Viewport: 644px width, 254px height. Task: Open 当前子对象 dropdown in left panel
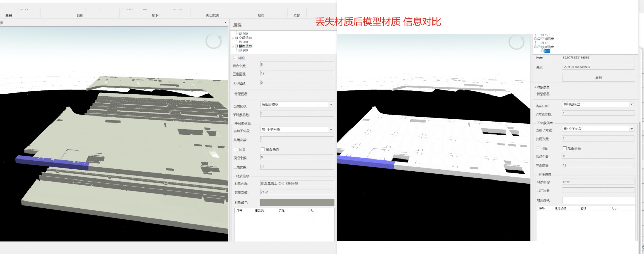coord(331,130)
